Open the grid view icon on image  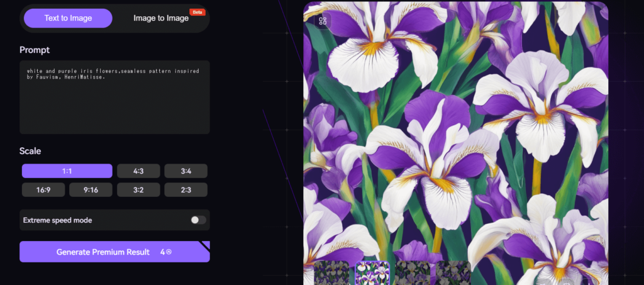323,21
